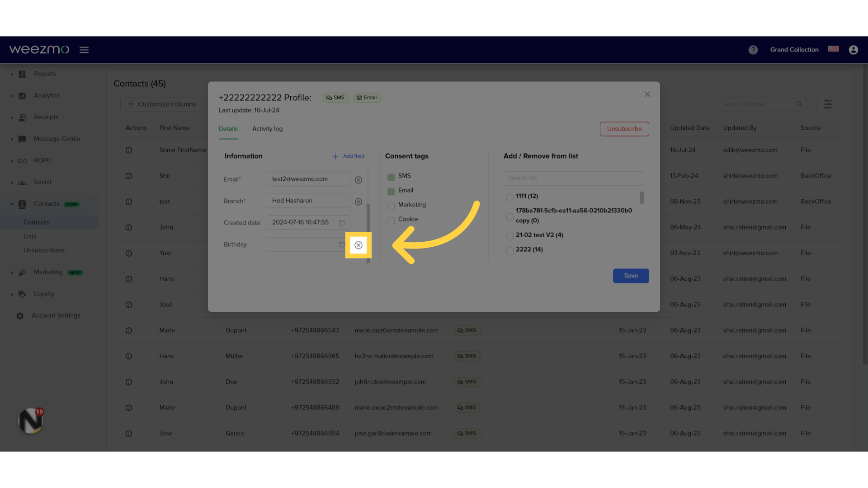The image size is (868, 488).
Task: Click the ROPO section icon in sidebar
Action: (x=22, y=160)
